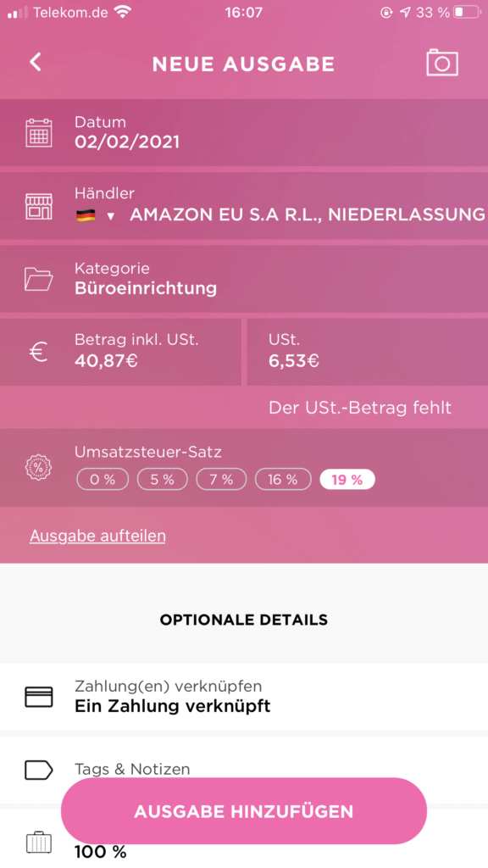Tap the credit card icon
Viewport: 488px width, 868px height.
[39, 697]
